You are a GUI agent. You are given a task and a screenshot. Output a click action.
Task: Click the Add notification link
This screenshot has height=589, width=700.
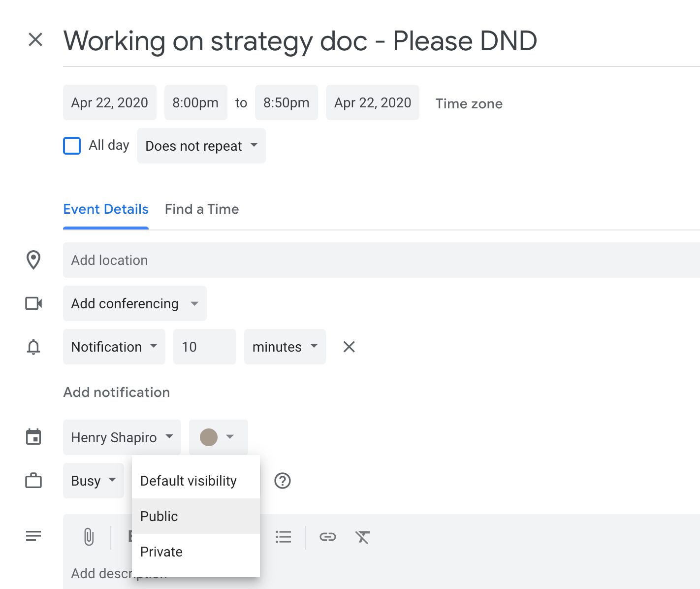pyautogui.click(x=116, y=392)
